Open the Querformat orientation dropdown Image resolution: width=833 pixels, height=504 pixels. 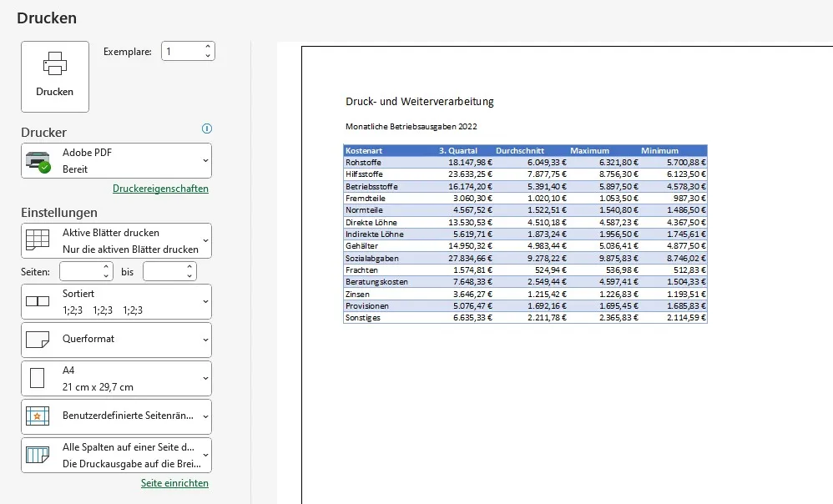click(x=205, y=340)
